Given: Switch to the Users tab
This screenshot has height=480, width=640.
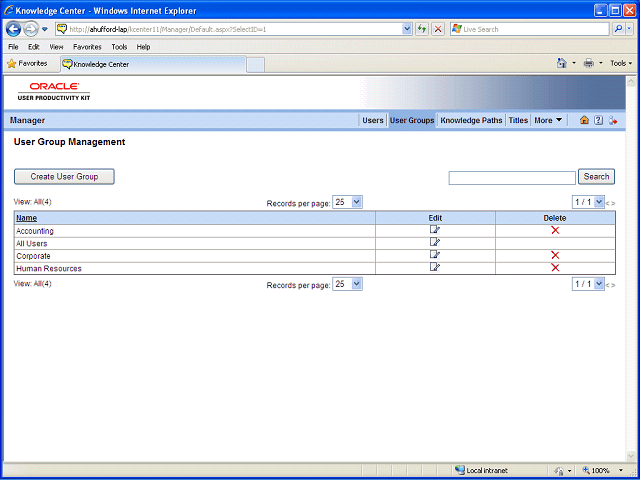Looking at the screenshot, I should 373,120.
